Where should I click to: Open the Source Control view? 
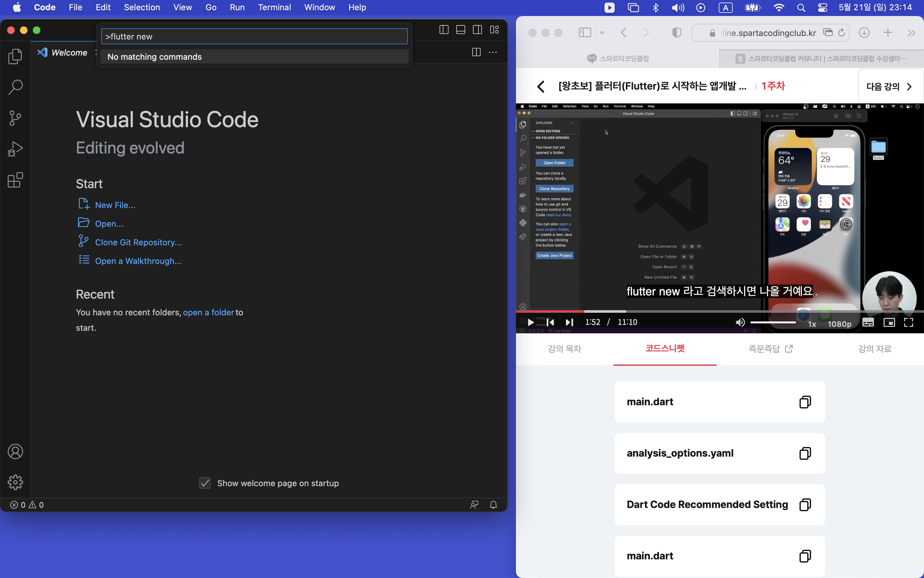coord(15,118)
